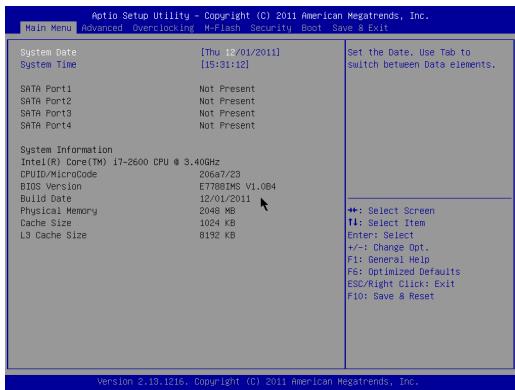Click the Physical Memory label

(59, 211)
